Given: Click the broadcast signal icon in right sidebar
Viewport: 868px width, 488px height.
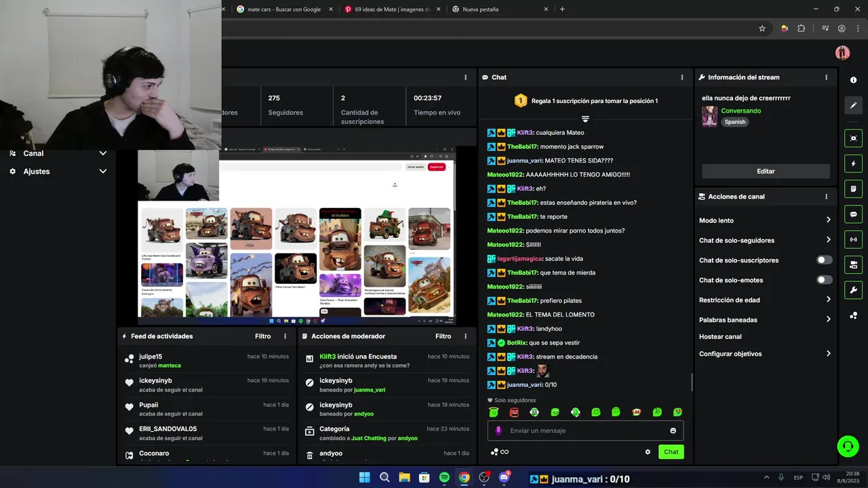Looking at the screenshot, I should 853,239.
